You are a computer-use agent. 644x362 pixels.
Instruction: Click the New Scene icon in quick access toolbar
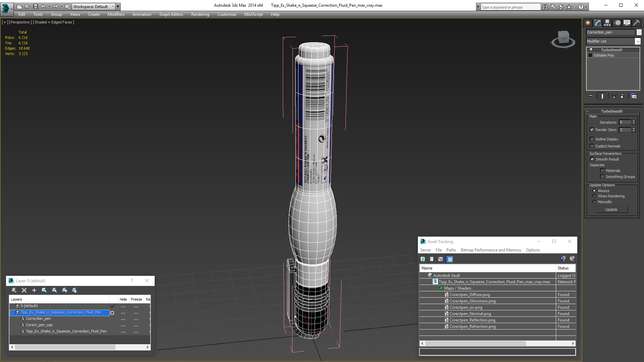click(x=19, y=6)
